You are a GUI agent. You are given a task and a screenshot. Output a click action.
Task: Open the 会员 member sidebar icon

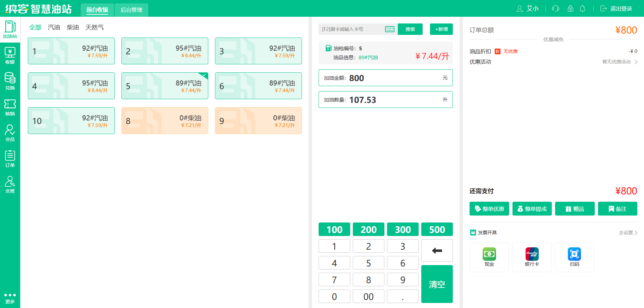point(10,133)
